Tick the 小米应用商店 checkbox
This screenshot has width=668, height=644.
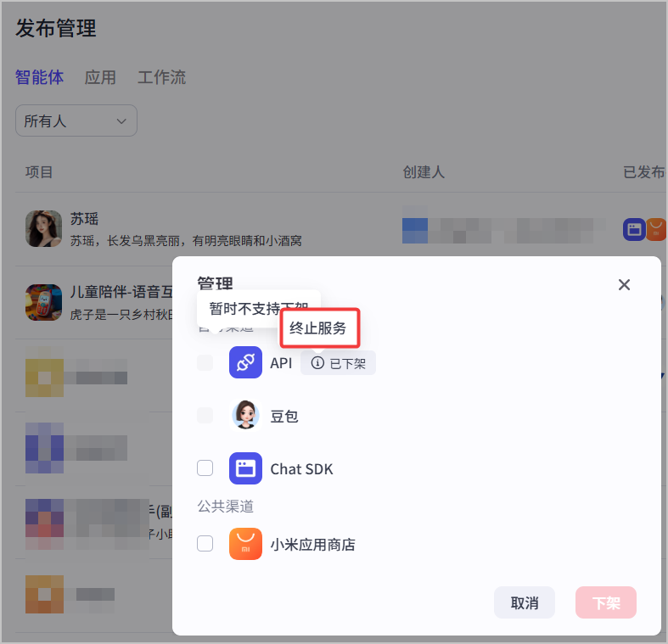205,544
